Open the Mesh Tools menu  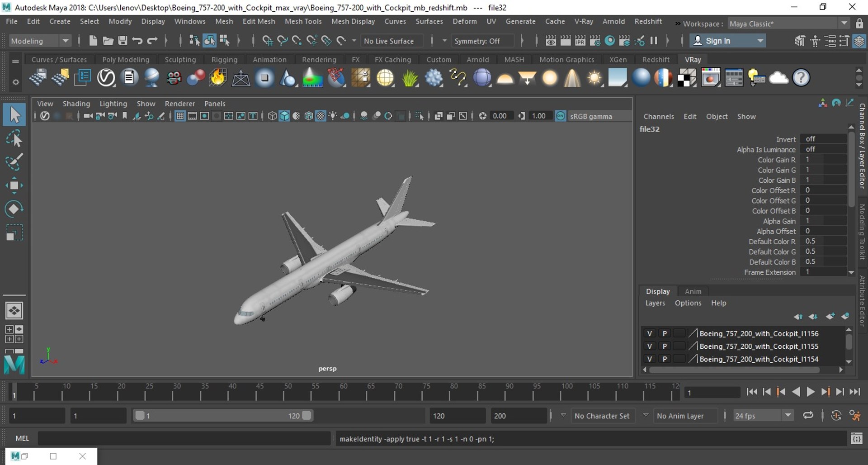pyautogui.click(x=303, y=21)
